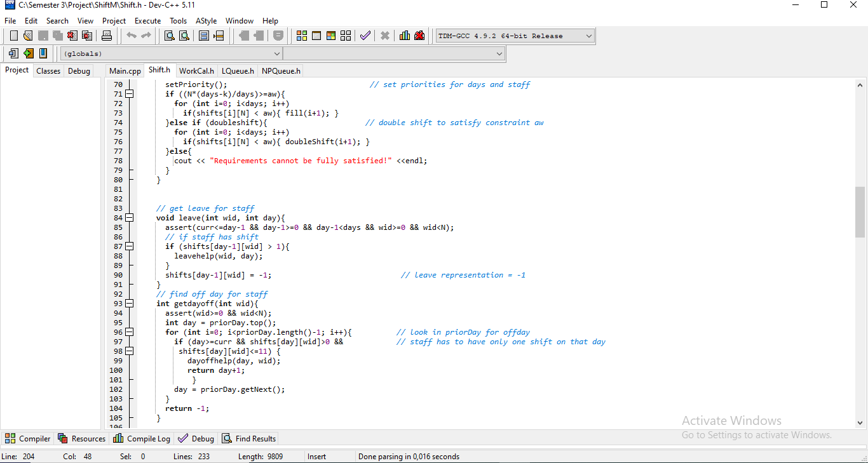The width and height of the screenshot is (868, 463).
Task: Open the AStyle menu
Action: (x=206, y=21)
